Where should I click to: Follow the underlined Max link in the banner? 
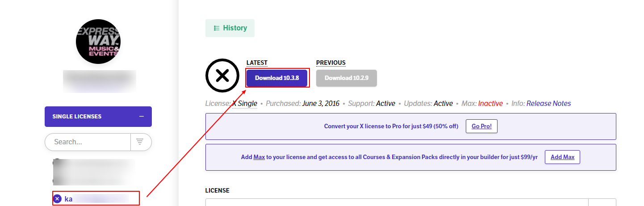tap(259, 157)
